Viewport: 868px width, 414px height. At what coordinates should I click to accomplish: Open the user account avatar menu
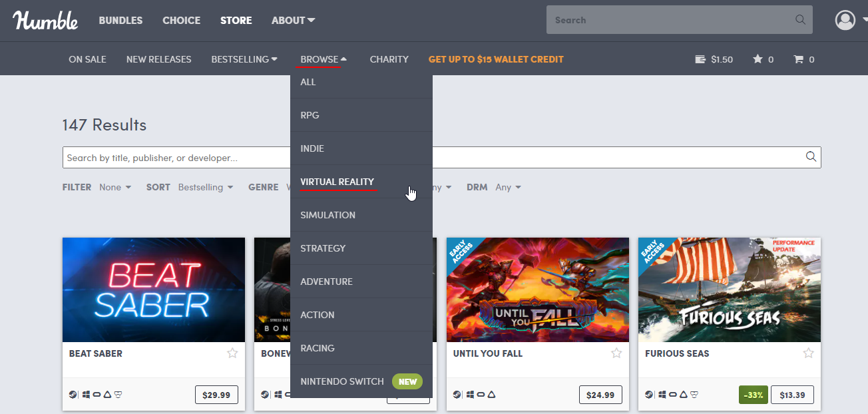(845, 20)
